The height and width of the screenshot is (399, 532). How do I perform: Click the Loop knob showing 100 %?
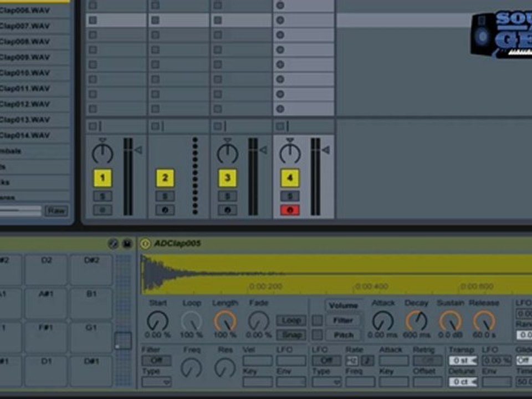[191, 321]
